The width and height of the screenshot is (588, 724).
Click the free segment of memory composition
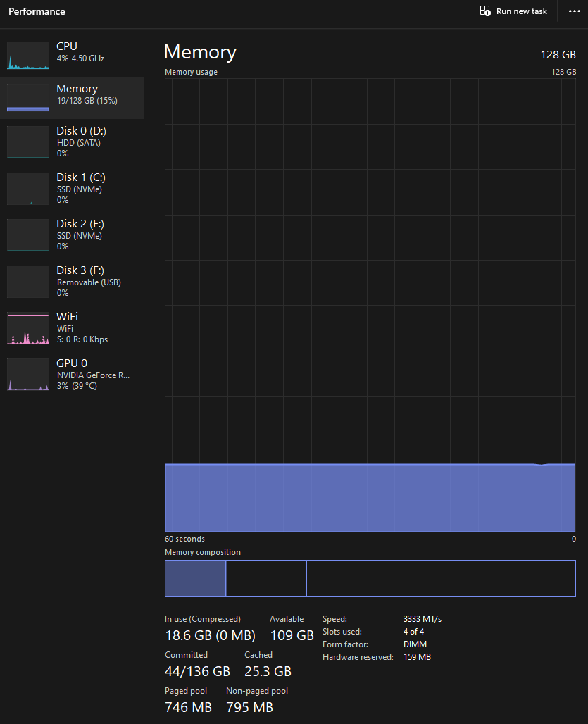[x=441, y=578]
